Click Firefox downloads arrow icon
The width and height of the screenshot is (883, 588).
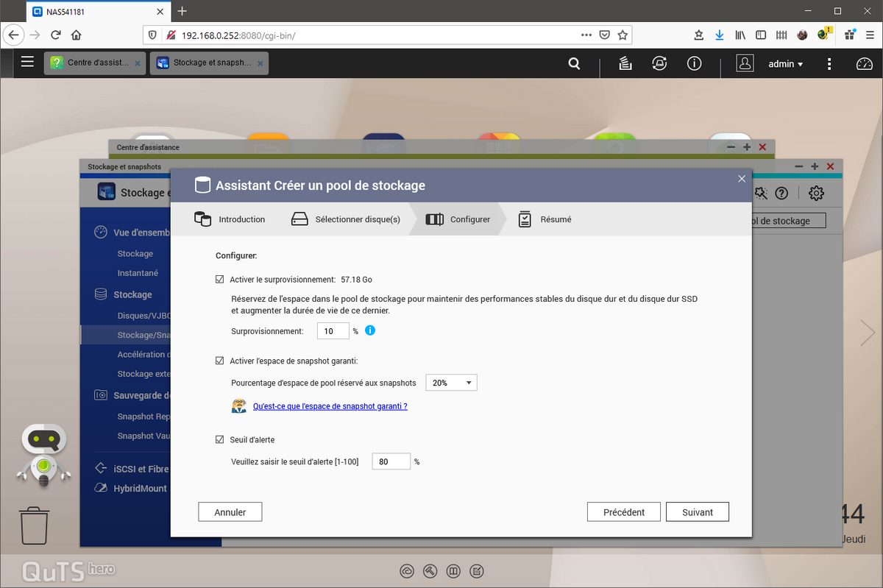(x=720, y=35)
